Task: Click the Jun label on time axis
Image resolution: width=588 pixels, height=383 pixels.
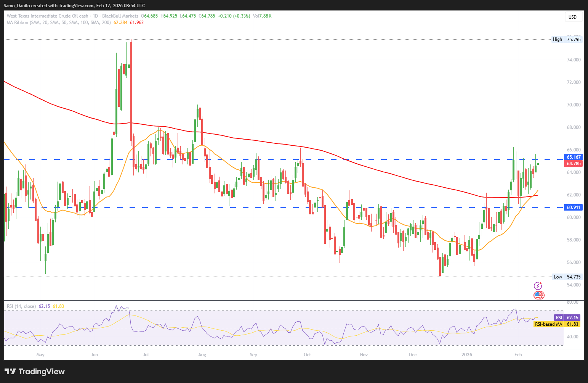Action: coord(94,355)
